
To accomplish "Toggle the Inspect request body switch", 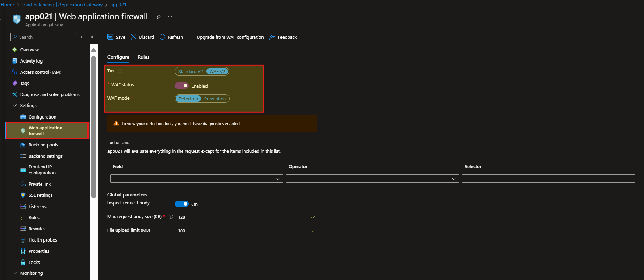I will coord(182,204).
